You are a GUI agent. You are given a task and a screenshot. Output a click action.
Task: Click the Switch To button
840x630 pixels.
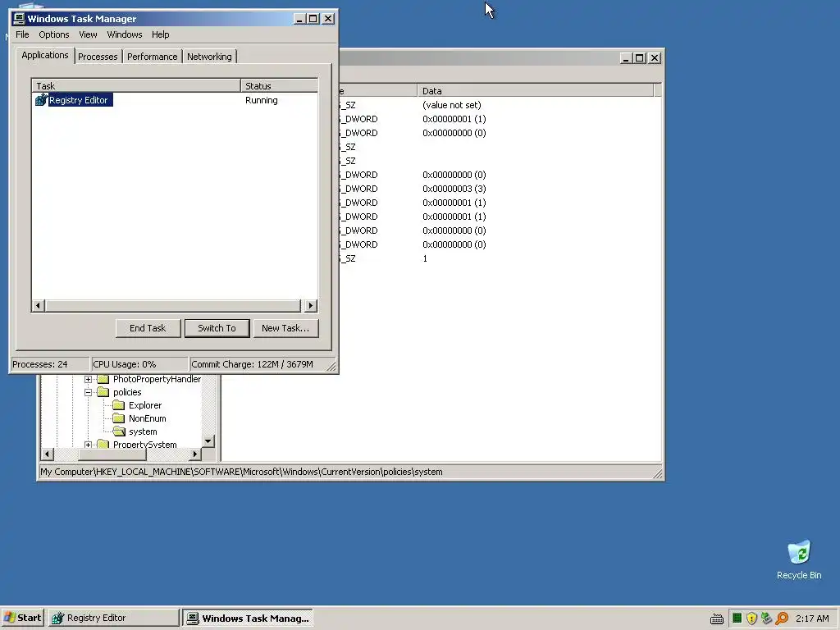click(x=217, y=328)
